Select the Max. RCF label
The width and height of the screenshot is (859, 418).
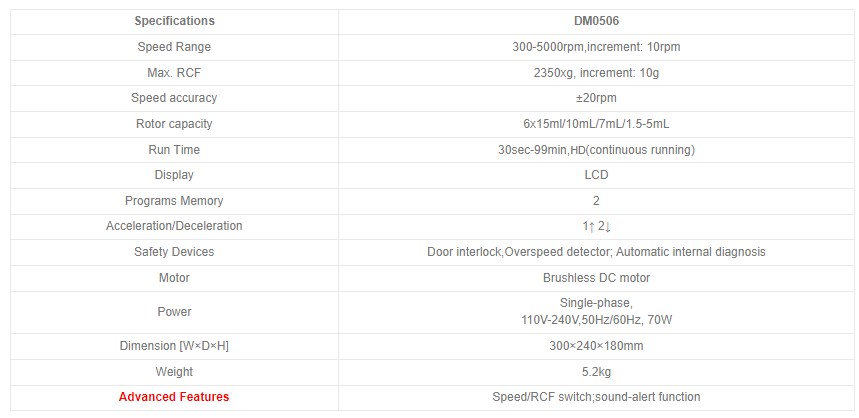[174, 72]
